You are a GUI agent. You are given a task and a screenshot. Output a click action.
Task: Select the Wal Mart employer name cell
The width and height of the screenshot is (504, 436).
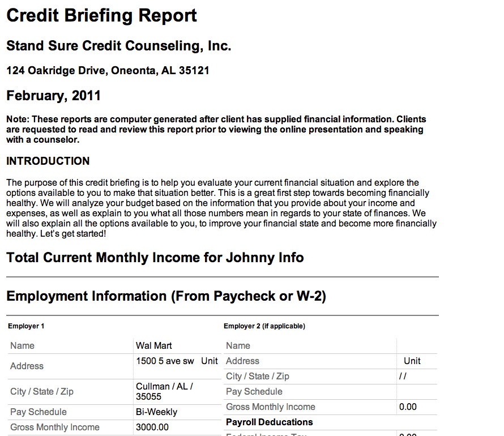(177, 346)
